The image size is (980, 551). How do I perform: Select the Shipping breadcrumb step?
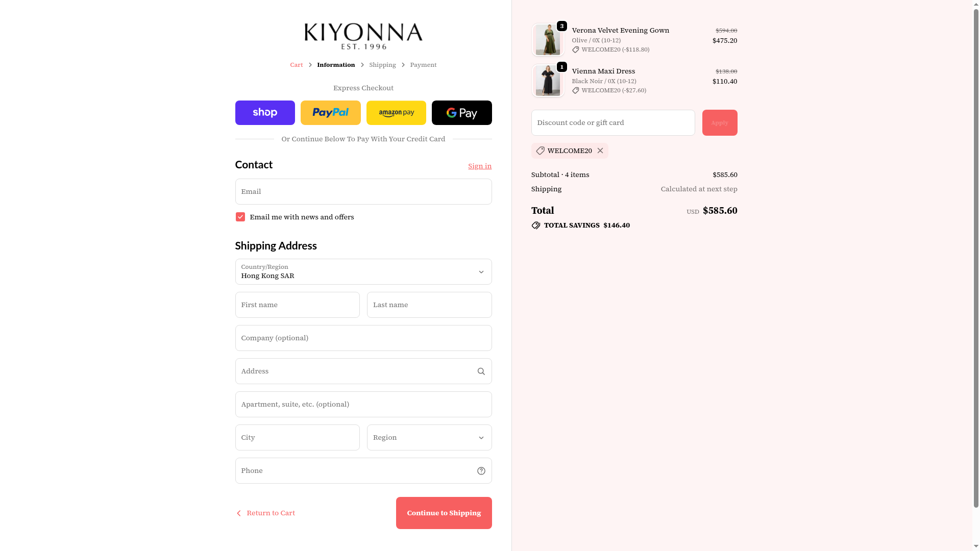(382, 65)
